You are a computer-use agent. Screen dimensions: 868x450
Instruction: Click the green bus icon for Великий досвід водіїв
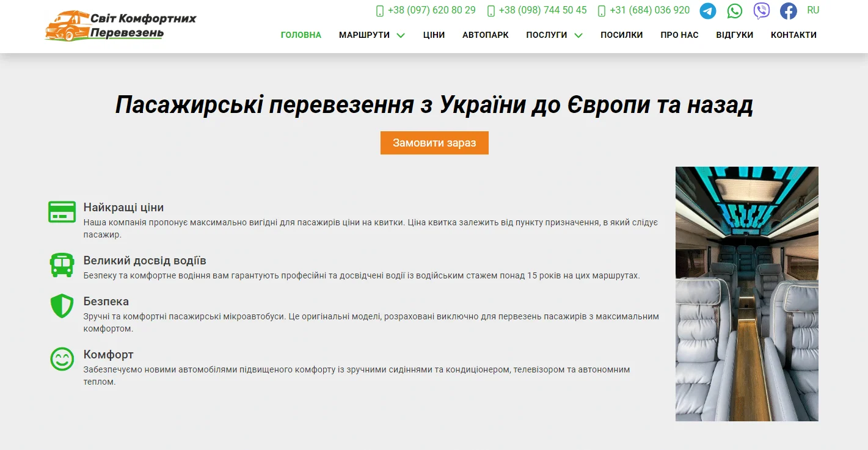[x=62, y=265]
